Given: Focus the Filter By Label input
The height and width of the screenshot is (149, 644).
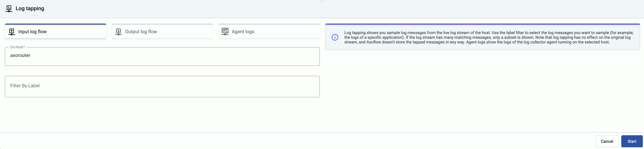Looking at the screenshot, I should pos(162,86).
